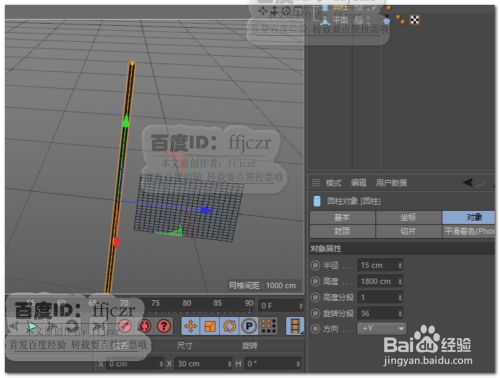Click stepper arrows of 1800 cm height field
The image size is (500, 378).
click(400, 281)
